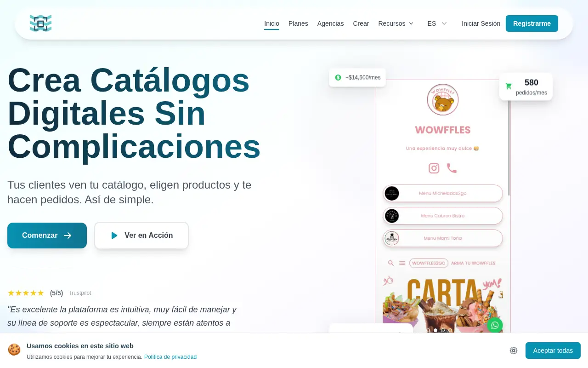Click the Ver en Acción button
The image size is (588, 368).
pyautogui.click(x=141, y=236)
